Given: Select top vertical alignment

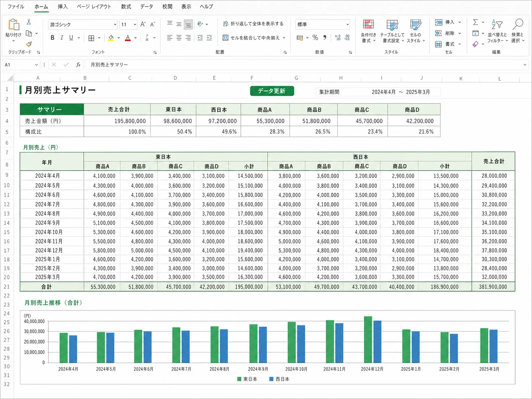Looking at the screenshot, I should click(170, 24).
